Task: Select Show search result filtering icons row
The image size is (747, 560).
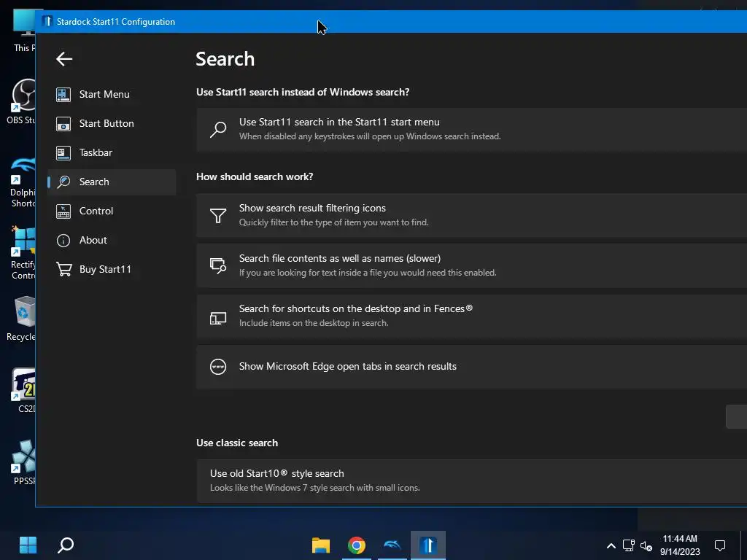Action: tap(472, 215)
